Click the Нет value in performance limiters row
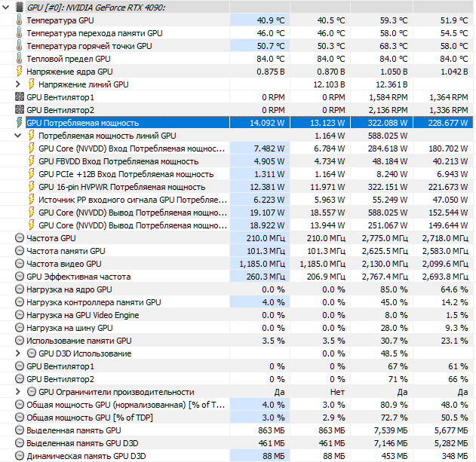The height and width of the screenshot is (462, 476). coord(337,392)
